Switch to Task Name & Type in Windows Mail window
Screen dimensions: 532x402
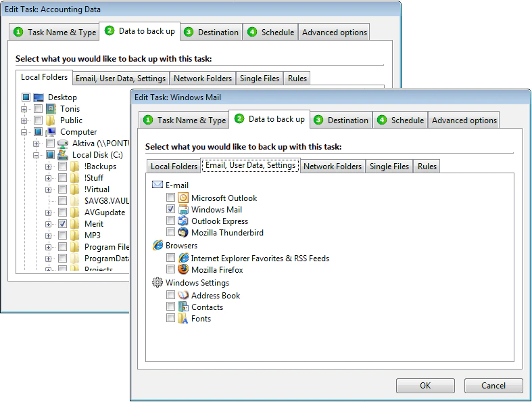(x=184, y=120)
